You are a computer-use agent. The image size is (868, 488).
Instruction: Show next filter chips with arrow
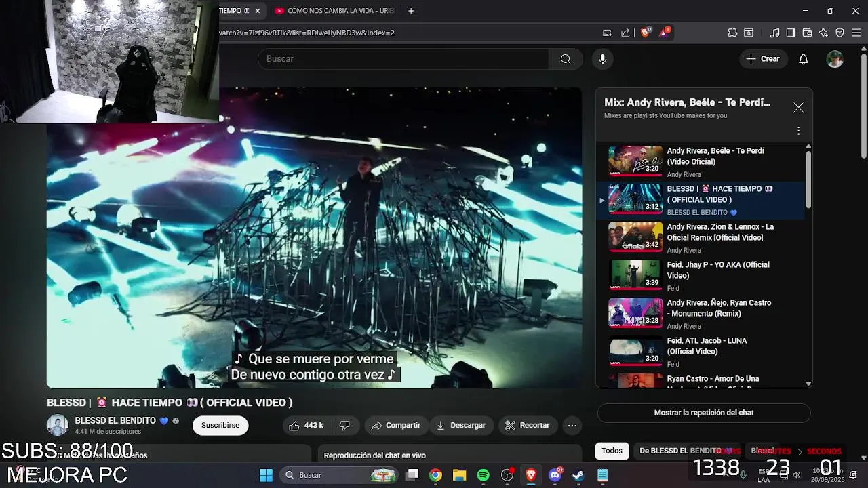(800, 451)
